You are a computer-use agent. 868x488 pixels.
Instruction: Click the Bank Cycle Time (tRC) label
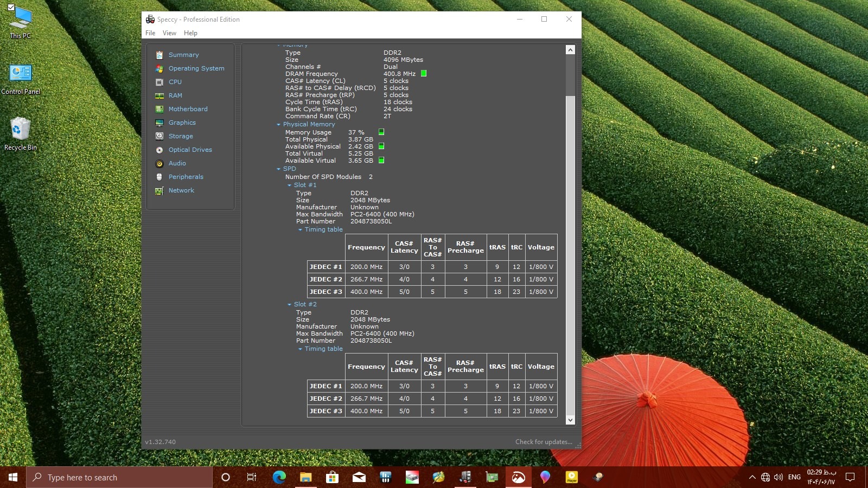coord(321,109)
